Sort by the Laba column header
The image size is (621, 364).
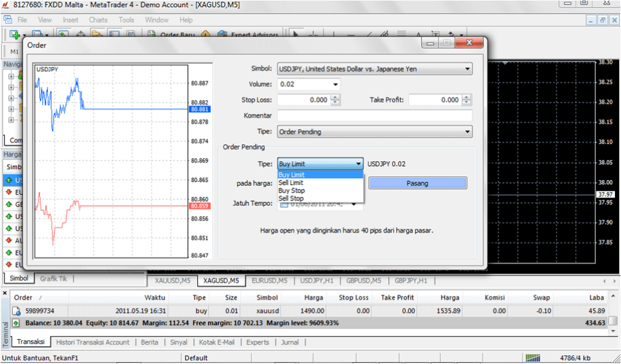(x=580, y=297)
